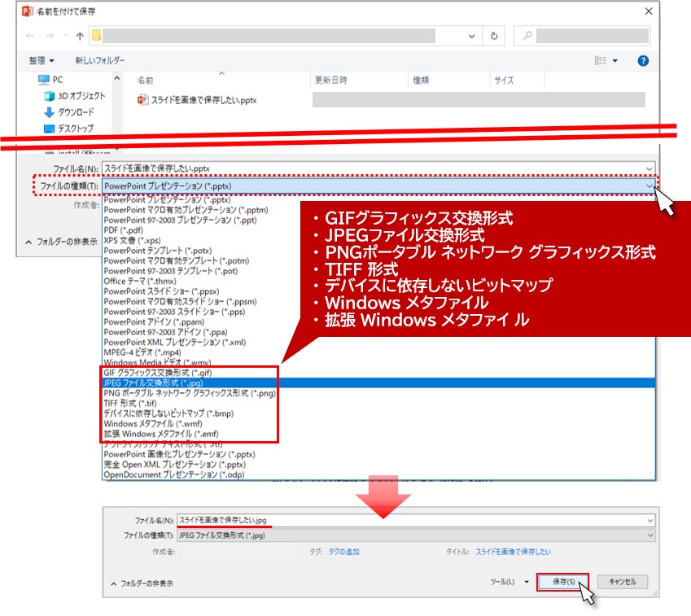691x616 pixels.
Task: Expand the 整理 dropdown menu
Action: [x=42, y=61]
